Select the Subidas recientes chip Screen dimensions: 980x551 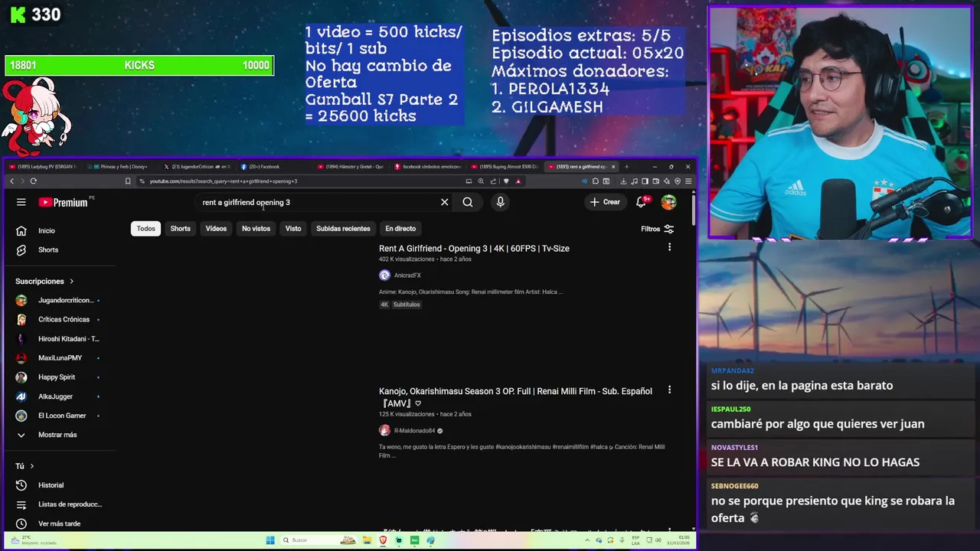click(343, 228)
